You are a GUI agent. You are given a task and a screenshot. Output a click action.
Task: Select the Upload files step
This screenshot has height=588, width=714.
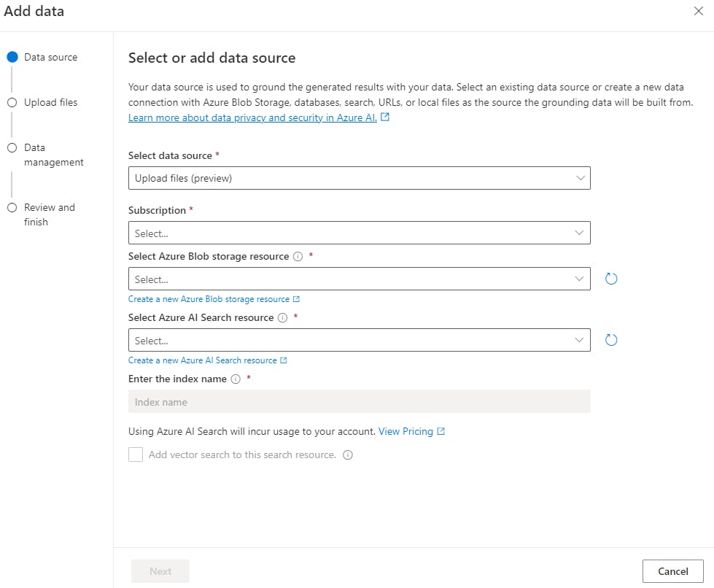tap(50, 102)
